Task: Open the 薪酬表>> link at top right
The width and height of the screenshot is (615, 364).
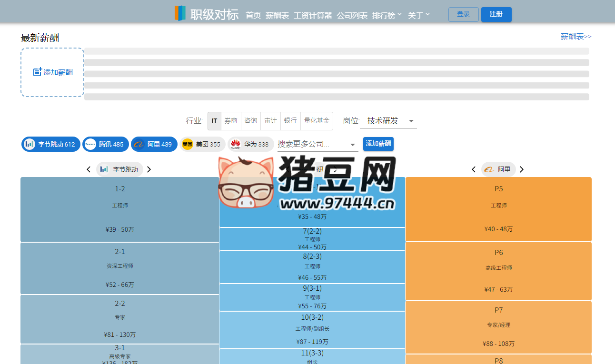Action: coord(575,36)
